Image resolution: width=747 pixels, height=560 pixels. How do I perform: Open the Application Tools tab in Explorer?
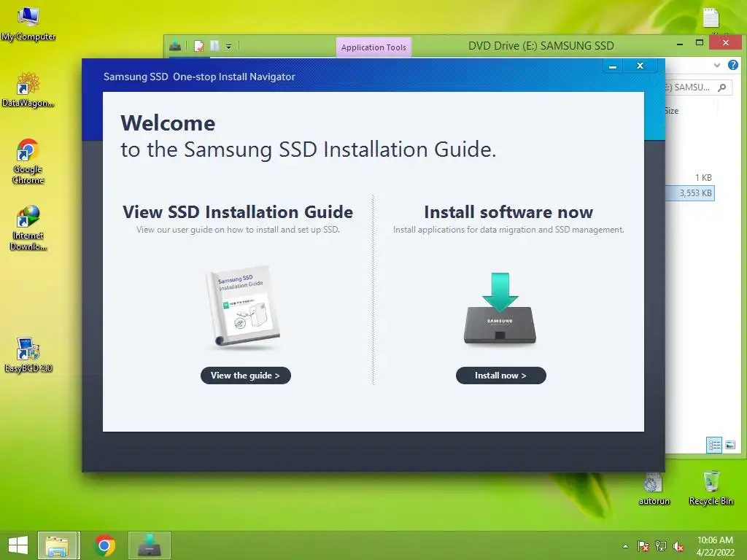[x=373, y=47]
